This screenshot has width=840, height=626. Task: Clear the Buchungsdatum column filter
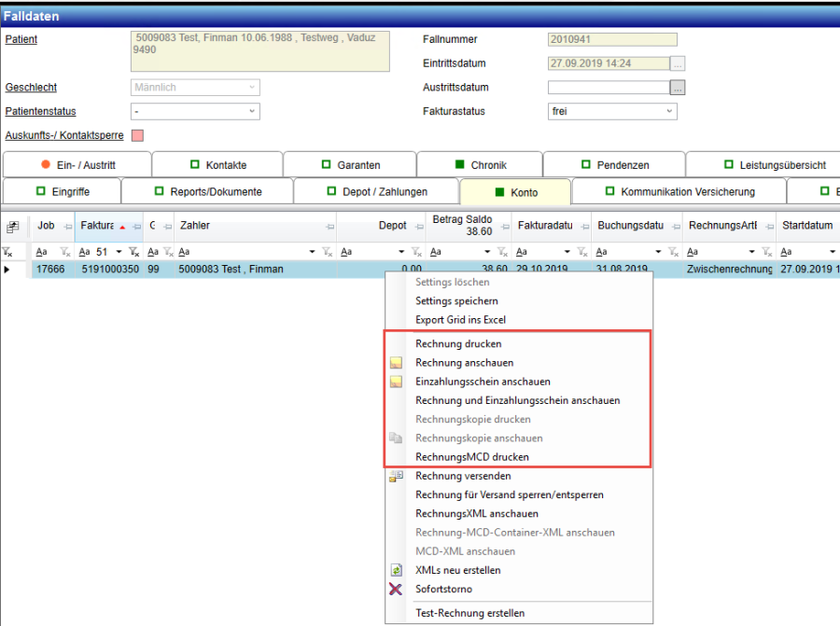(x=673, y=252)
